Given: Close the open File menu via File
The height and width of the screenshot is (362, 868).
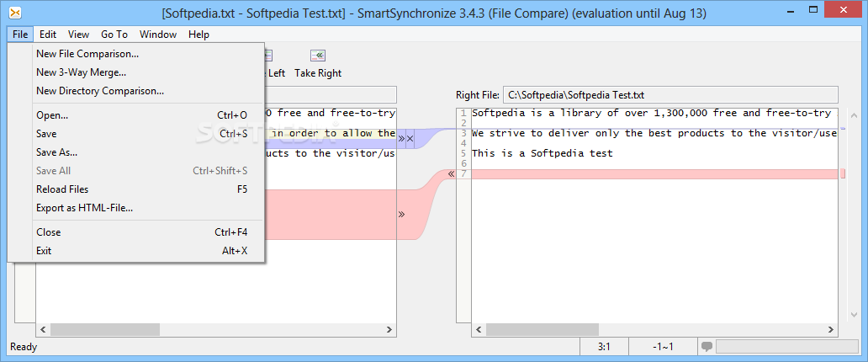Looking at the screenshot, I should 20,35.
